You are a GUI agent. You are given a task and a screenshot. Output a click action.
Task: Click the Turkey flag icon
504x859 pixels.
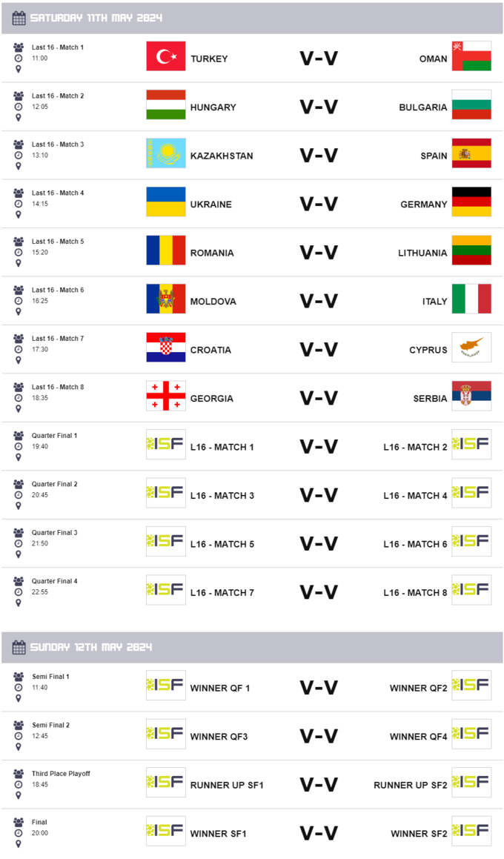pos(166,56)
